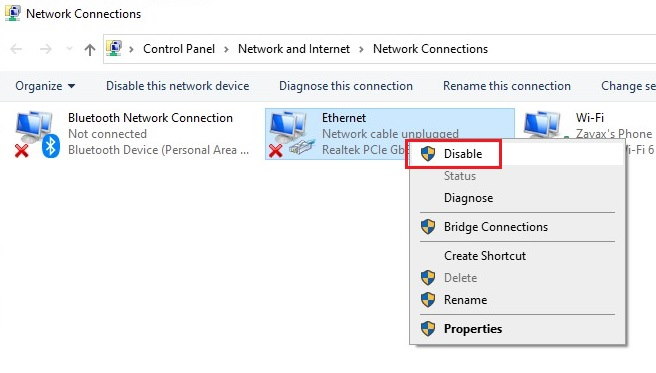Click Diagnose this connection in toolbar

(x=346, y=86)
